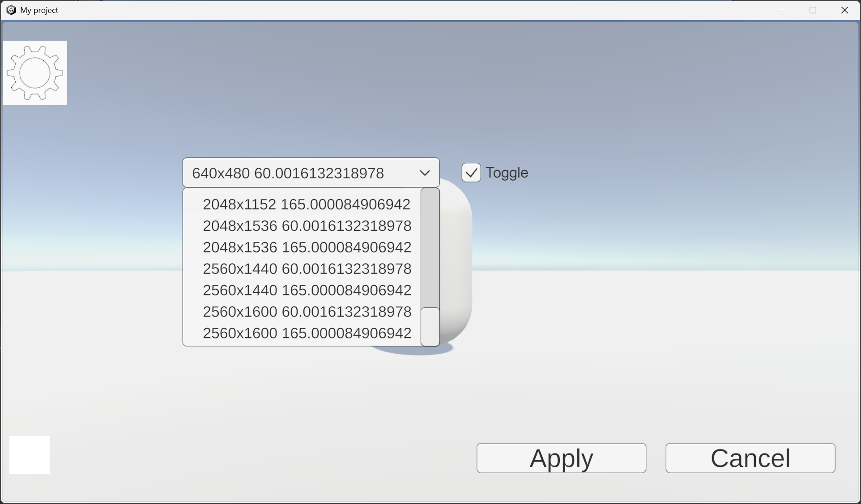Select 2048x1536 60.0016132318978 option

click(307, 226)
